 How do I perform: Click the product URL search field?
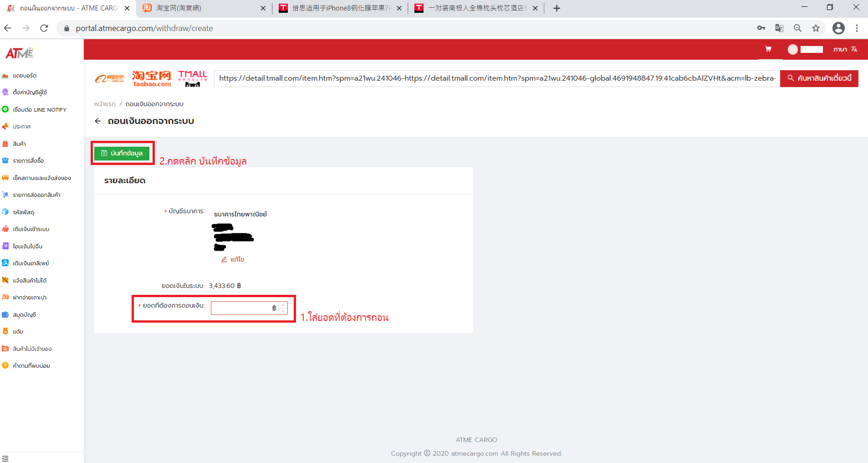[496, 78]
